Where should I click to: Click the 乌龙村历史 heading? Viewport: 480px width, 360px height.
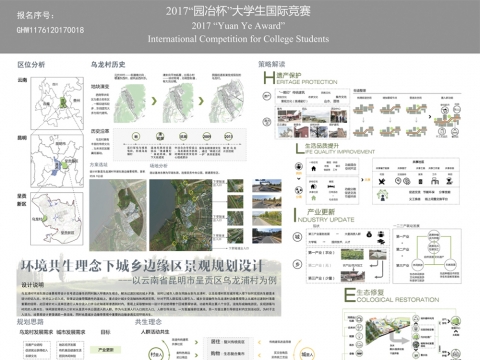click(x=108, y=64)
